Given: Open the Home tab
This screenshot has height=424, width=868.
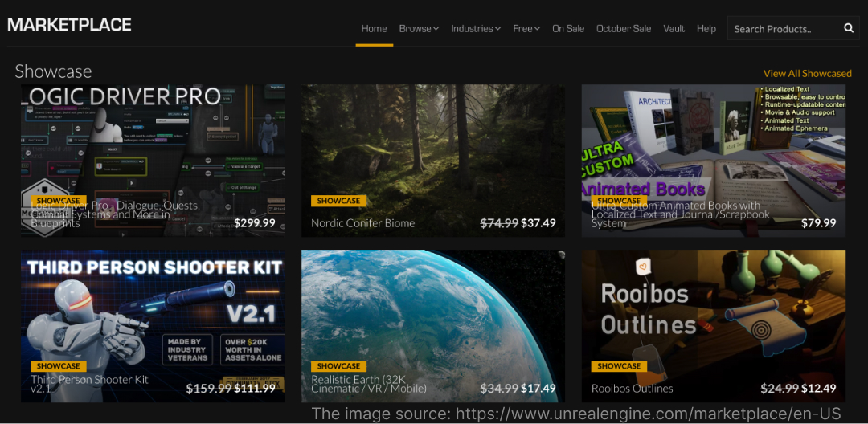Looking at the screenshot, I should click(x=375, y=29).
